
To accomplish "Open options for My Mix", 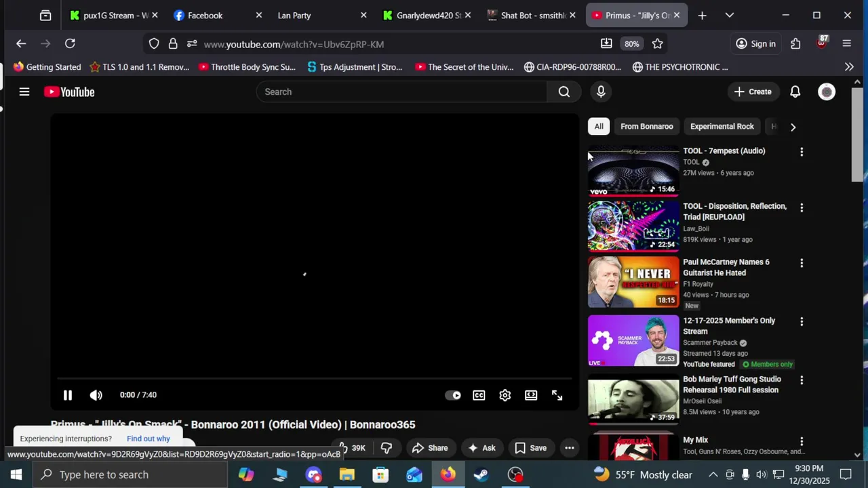I will pyautogui.click(x=802, y=441).
